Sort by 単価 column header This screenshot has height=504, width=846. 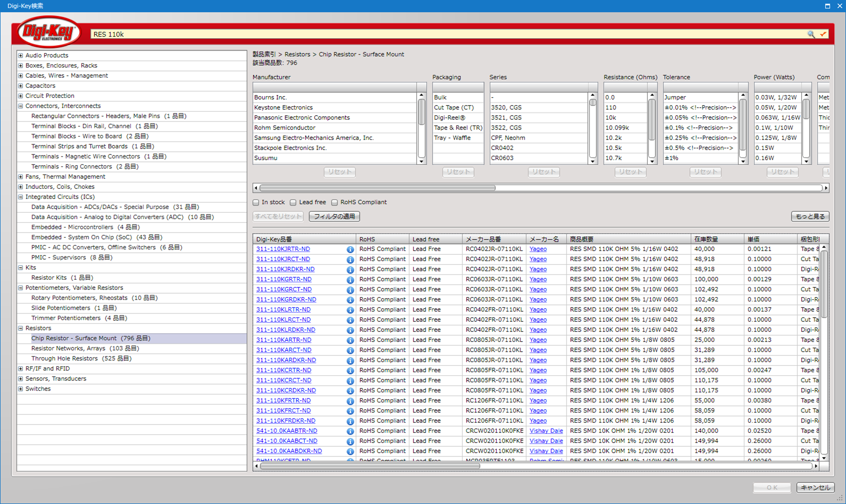(770, 239)
